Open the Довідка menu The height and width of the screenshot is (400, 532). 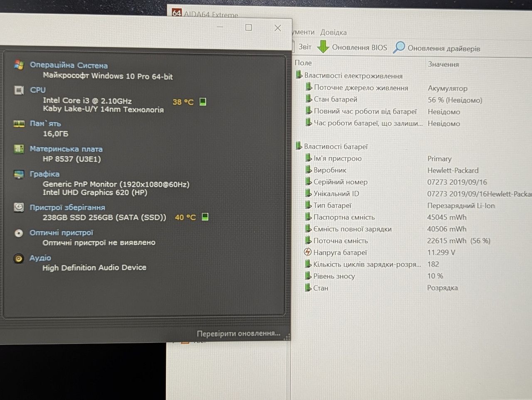click(333, 32)
